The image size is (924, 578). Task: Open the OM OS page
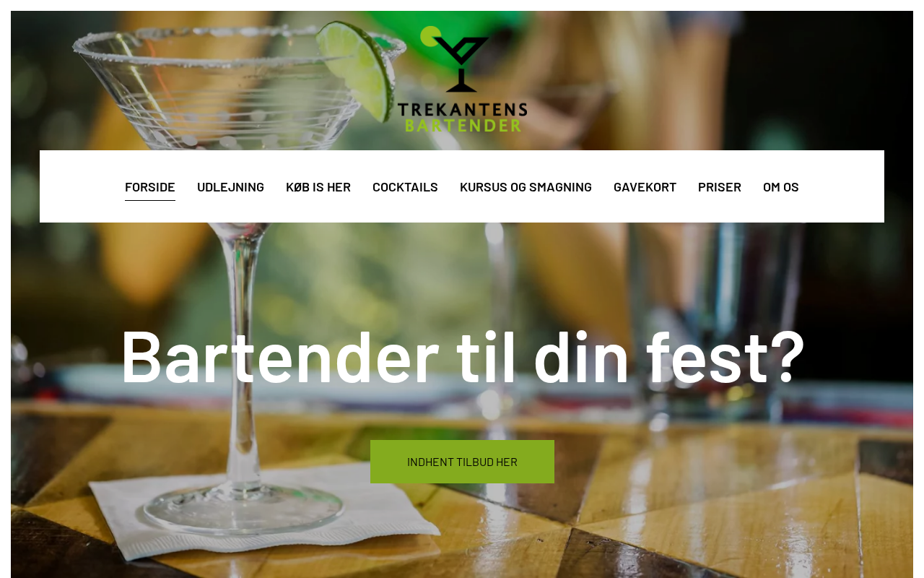click(x=781, y=186)
